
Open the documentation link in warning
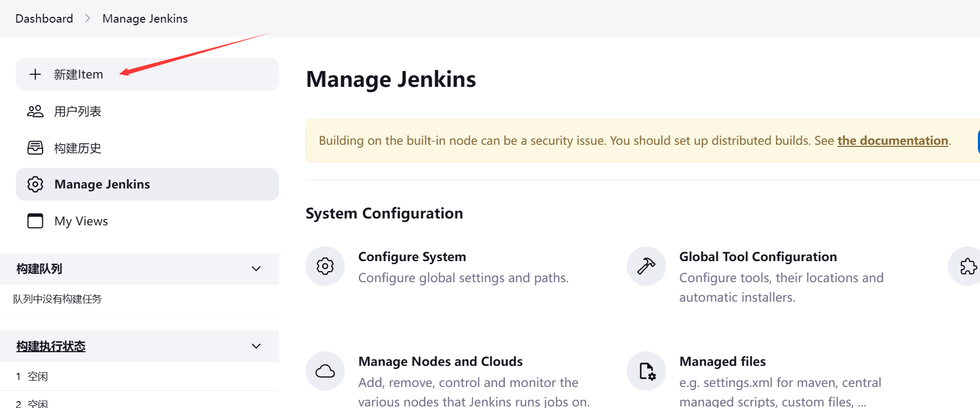(x=893, y=141)
